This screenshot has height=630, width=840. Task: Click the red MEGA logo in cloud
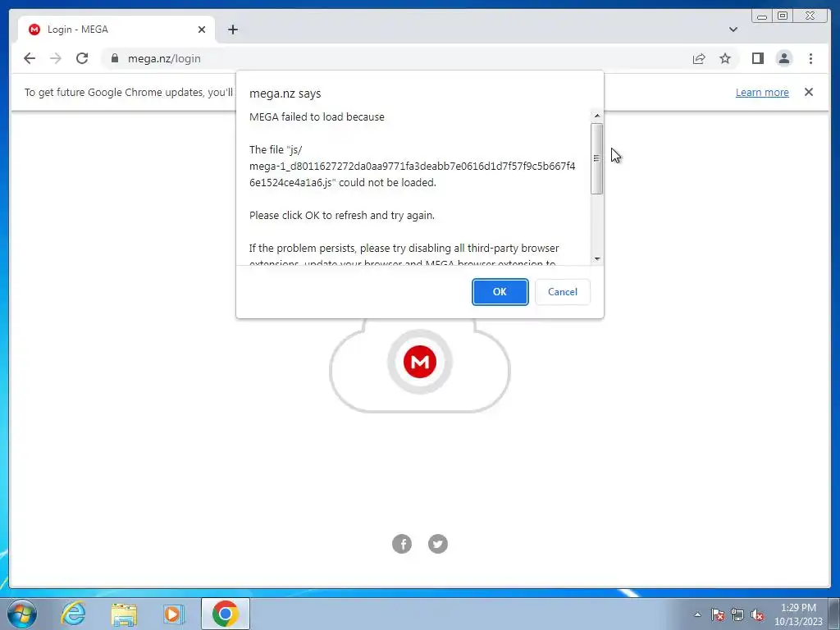click(419, 362)
